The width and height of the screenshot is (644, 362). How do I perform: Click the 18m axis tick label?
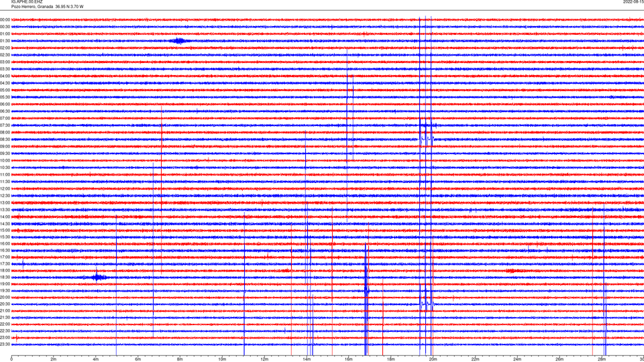click(x=391, y=359)
